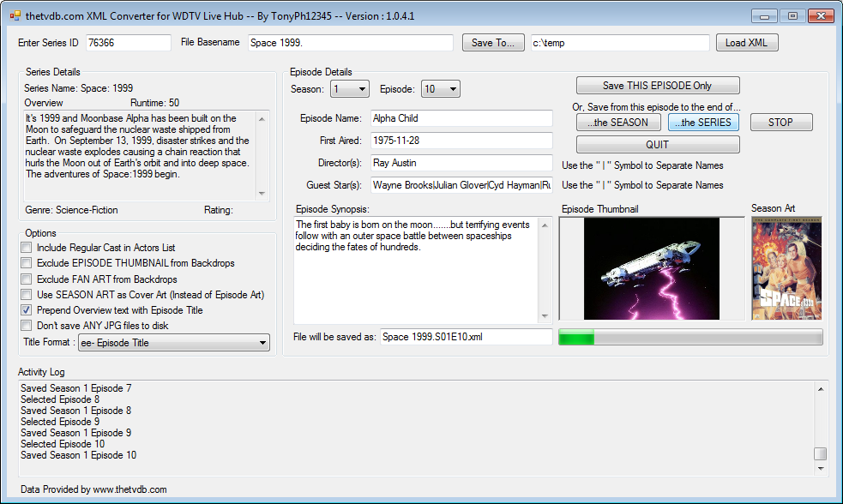Click log entry Saved Season 1 Episode 9
Viewport: 843px width, 504px height.
(x=75, y=433)
